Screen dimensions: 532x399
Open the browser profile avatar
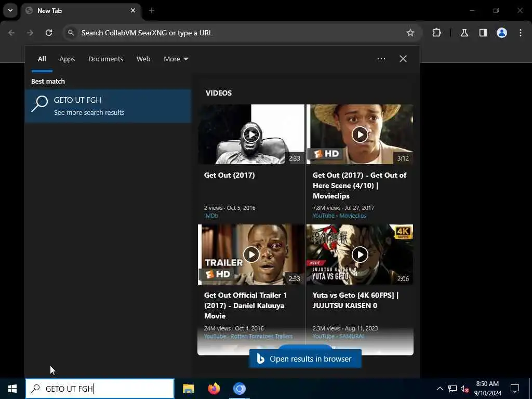coord(501,33)
